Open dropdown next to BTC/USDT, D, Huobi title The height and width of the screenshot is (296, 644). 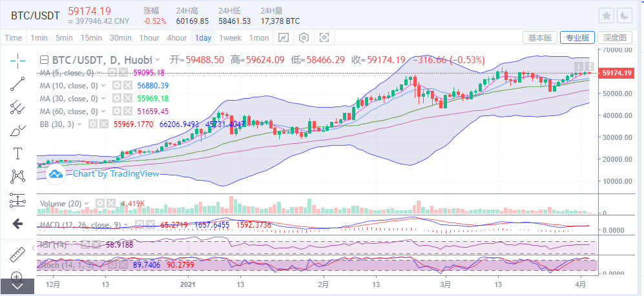click(x=158, y=60)
